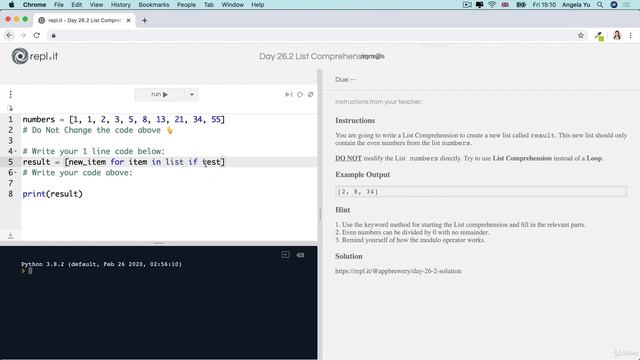Screen dimensions: 640x360
Task: Open the Bookmarks menu
Action: [x=154, y=5]
